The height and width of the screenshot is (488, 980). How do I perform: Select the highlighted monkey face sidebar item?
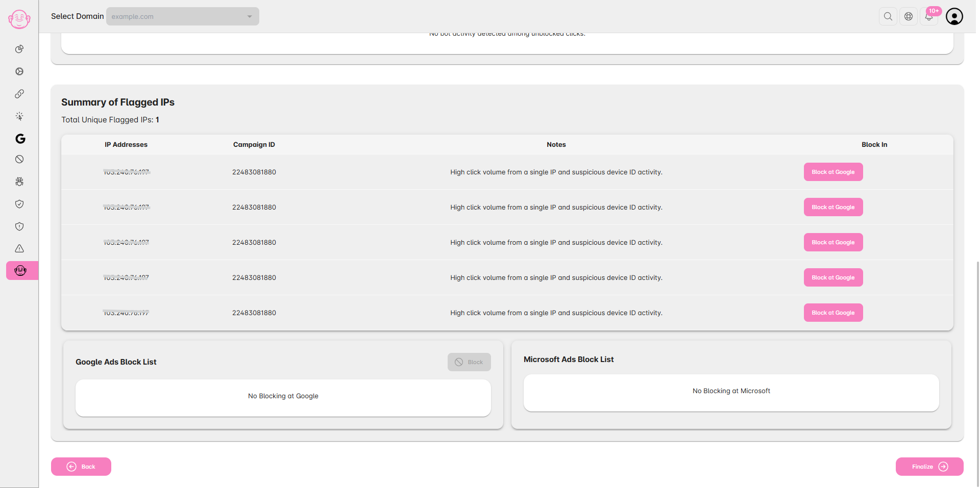tap(20, 270)
